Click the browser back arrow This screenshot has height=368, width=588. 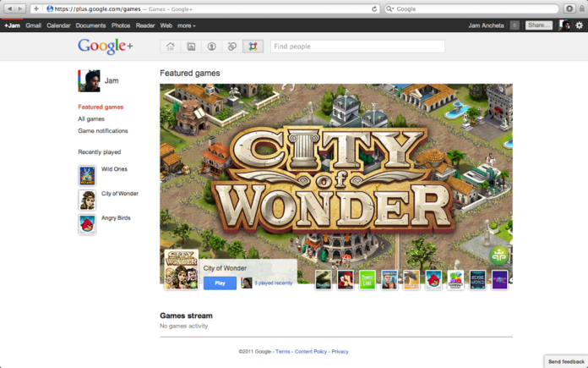pos(9,8)
